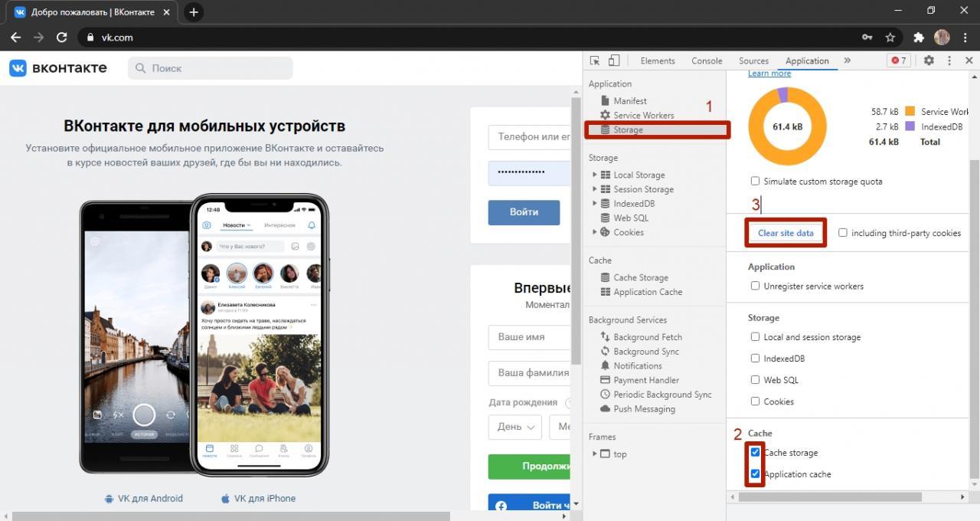Open Payment Handler in the sidebar
This screenshot has width=980, height=521.
[646, 380]
